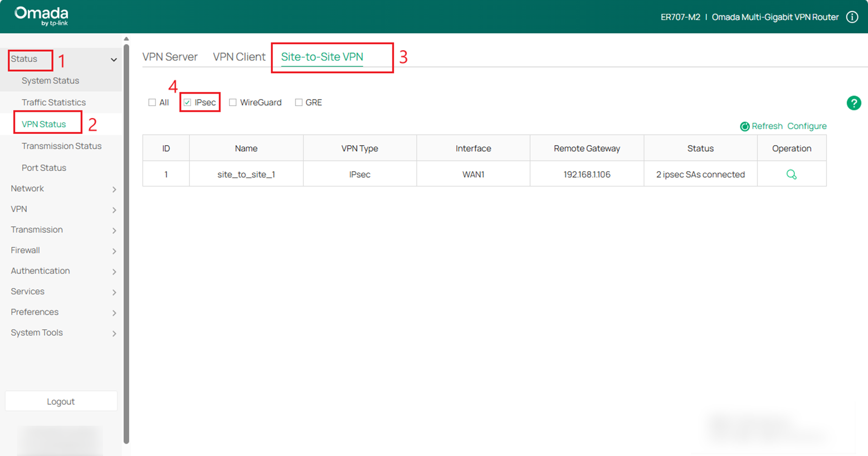View details of site_to_site_1 via magnifier icon

[792, 174]
